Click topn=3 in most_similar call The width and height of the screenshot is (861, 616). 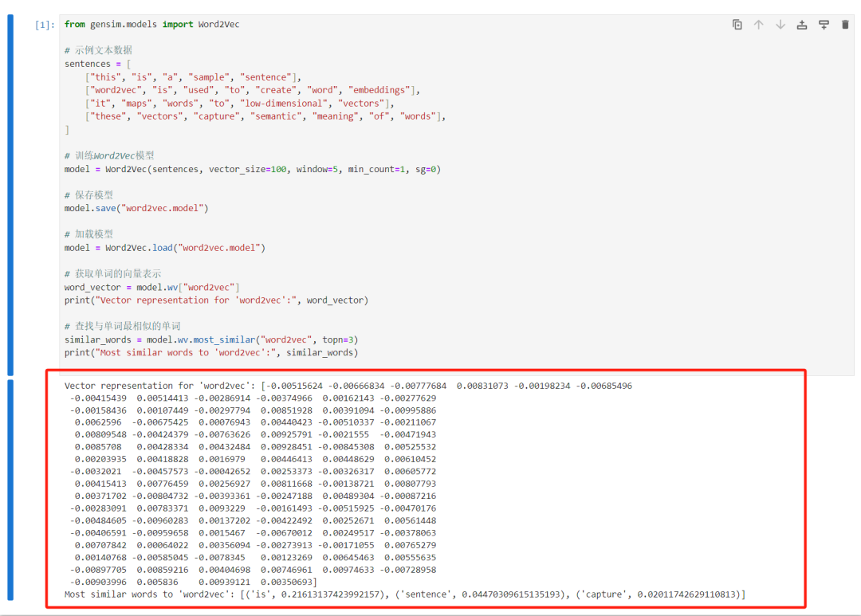(338, 339)
